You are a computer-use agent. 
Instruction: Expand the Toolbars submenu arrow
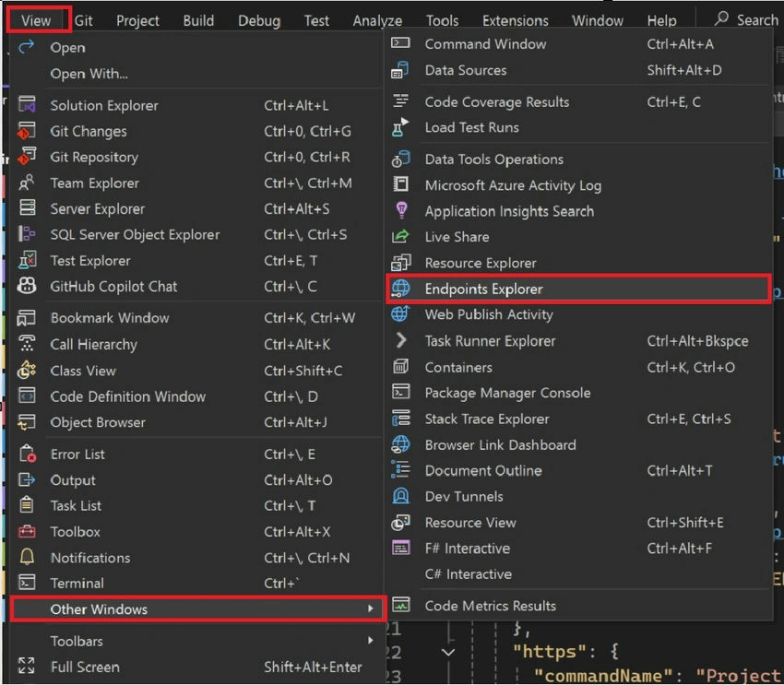(x=371, y=641)
